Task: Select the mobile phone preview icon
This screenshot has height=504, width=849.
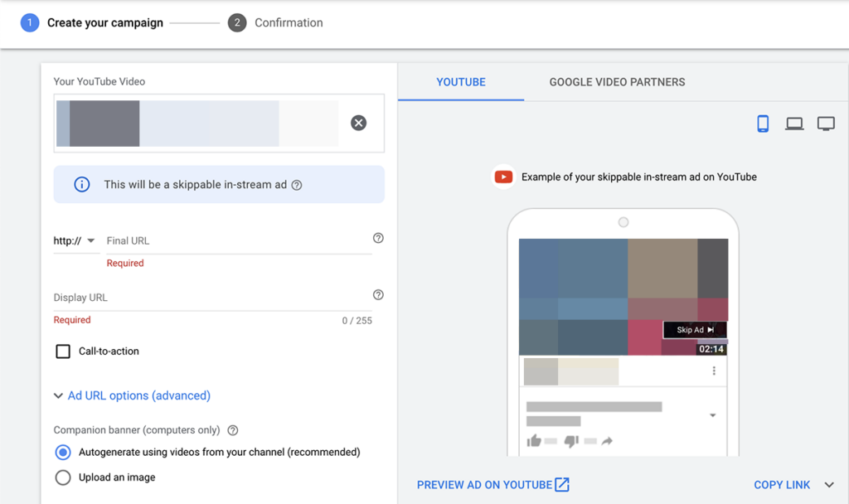Action: coord(762,123)
